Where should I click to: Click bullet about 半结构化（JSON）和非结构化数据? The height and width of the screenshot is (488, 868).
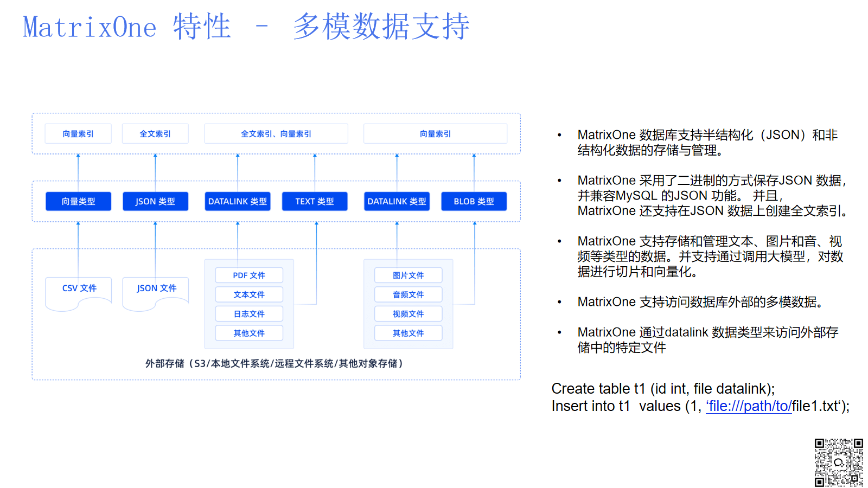[x=707, y=143]
